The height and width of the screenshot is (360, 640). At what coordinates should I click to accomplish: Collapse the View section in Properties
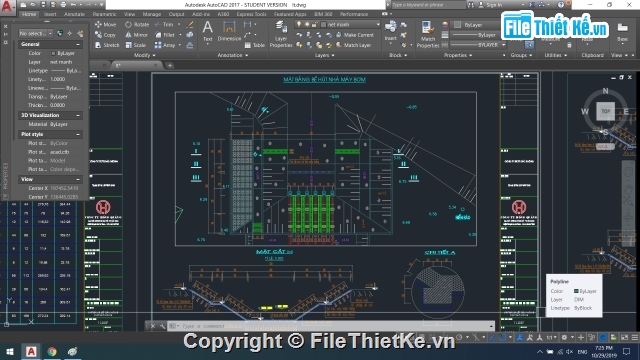pyautogui.click(x=78, y=179)
